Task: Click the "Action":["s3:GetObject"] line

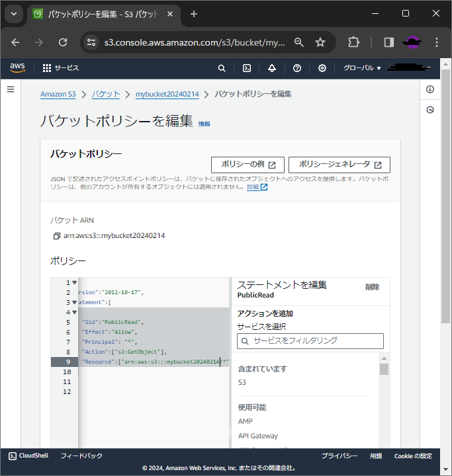Action: [x=124, y=352]
